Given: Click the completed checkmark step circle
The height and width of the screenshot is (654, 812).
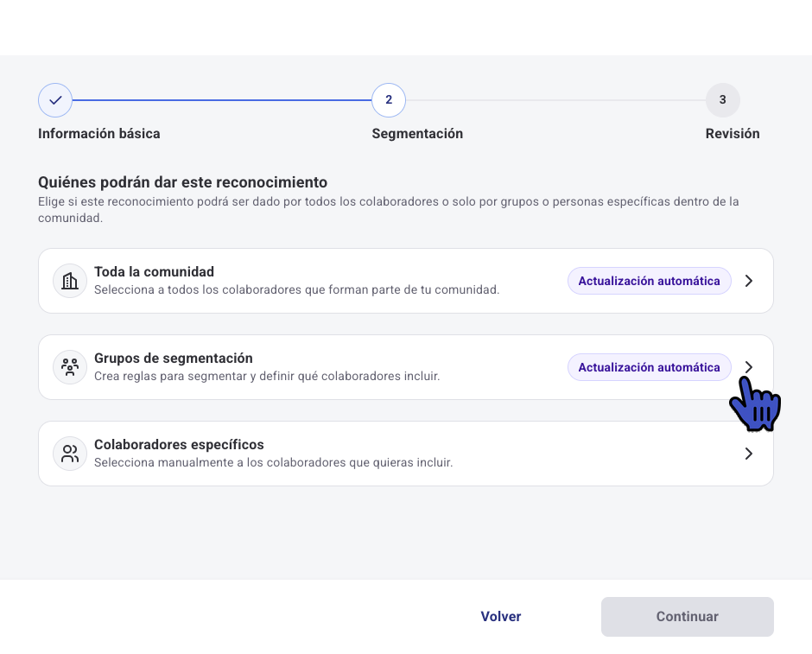Looking at the screenshot, I should (55, 100).
